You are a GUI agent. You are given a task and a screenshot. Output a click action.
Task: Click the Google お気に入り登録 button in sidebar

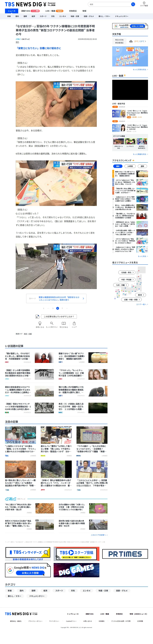(130, 26)
